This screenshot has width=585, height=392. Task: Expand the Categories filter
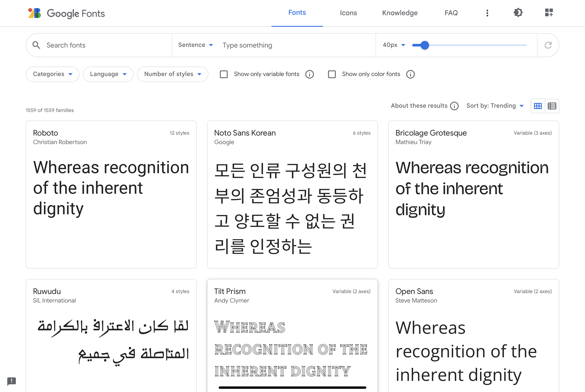click(x=52, y=74)
